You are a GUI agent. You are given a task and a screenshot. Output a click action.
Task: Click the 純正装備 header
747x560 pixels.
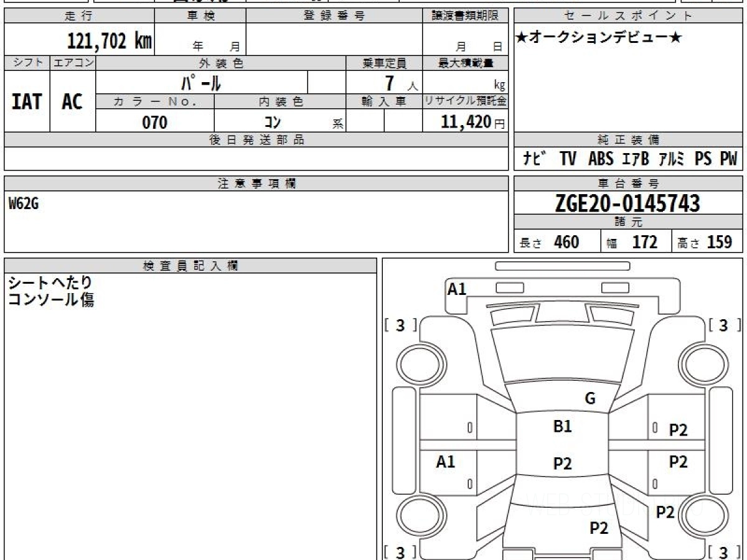click(x=628, y=140)
